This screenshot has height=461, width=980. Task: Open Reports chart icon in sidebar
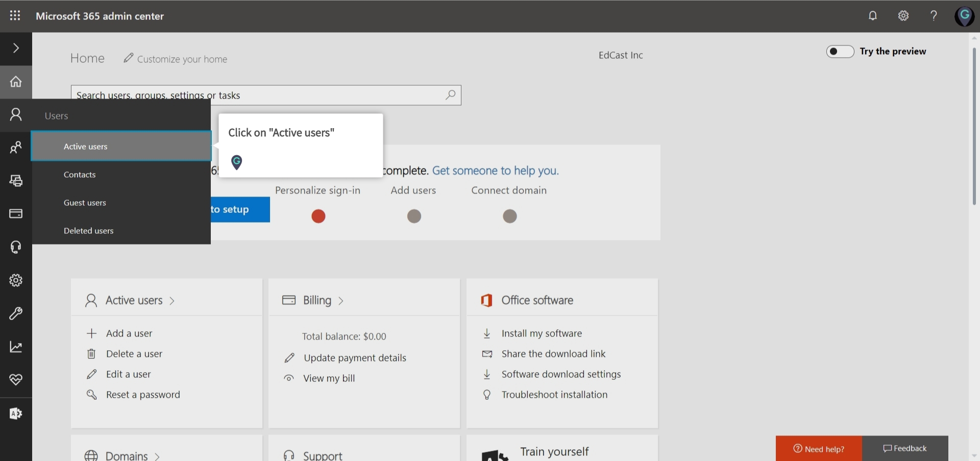point(16,347)
